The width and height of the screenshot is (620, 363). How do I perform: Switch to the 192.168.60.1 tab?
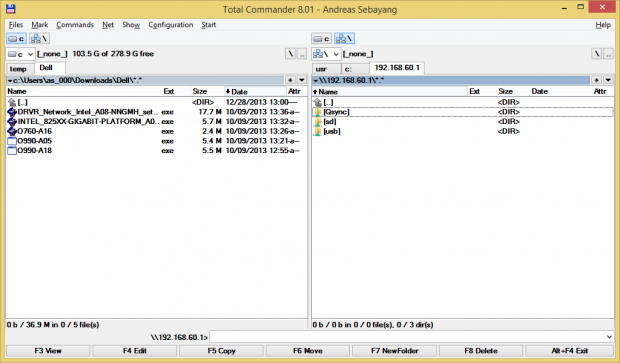397,68
